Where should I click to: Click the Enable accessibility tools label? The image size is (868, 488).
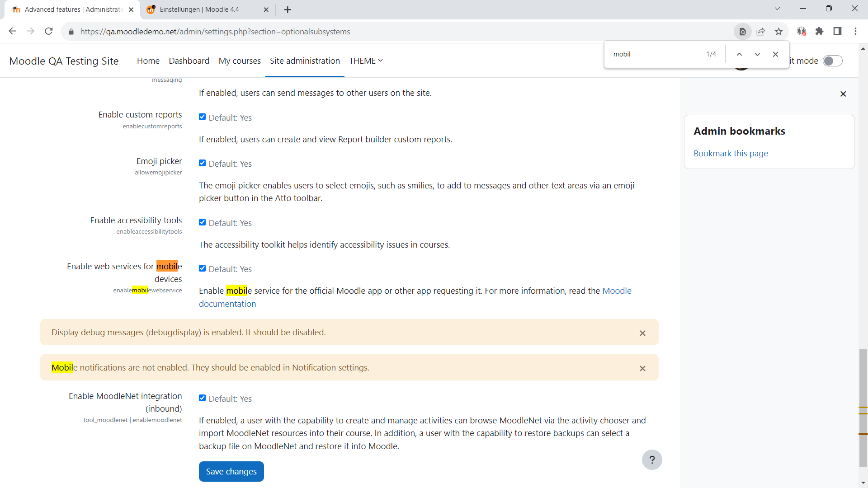coord(136,220)
